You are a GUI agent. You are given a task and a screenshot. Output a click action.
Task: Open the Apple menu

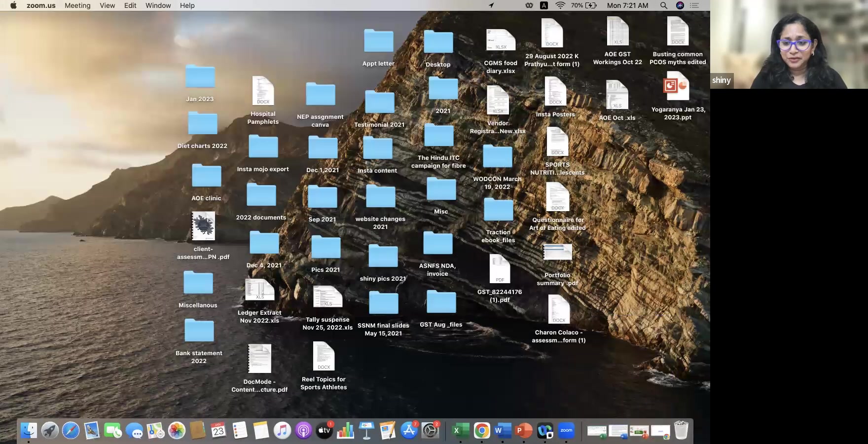[13, 5]
